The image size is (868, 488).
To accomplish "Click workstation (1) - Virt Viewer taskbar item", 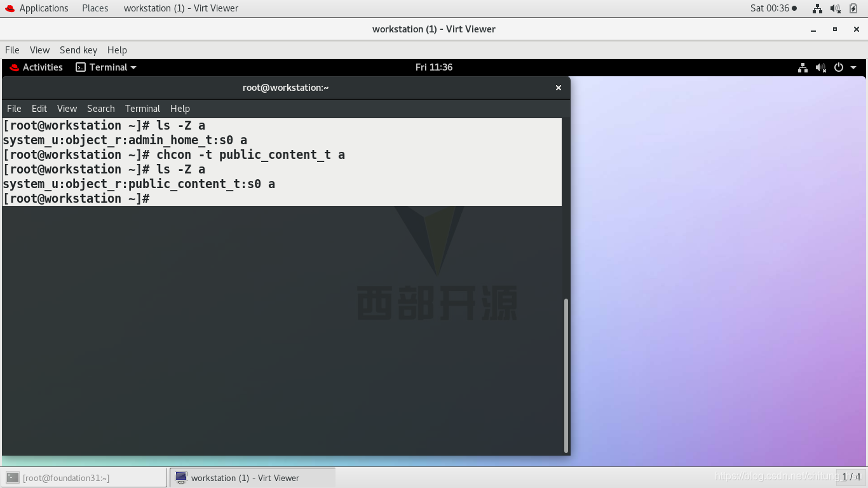I will pos(252,478).
